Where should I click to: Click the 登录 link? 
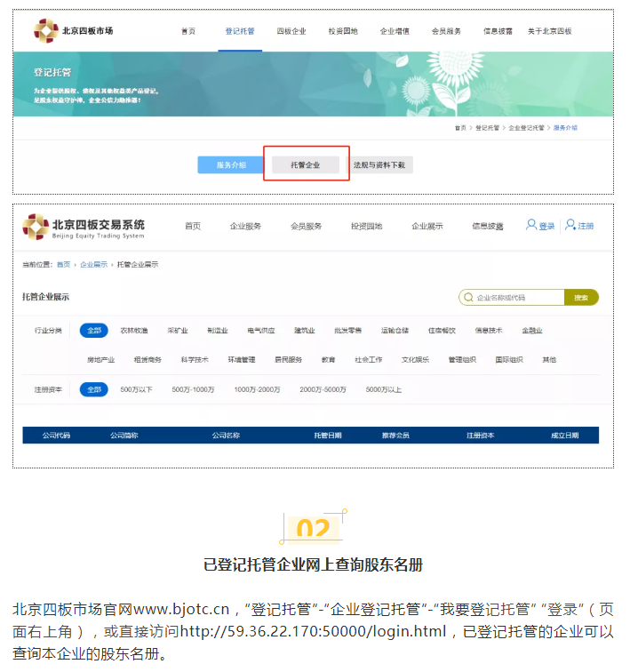[546, 227]
